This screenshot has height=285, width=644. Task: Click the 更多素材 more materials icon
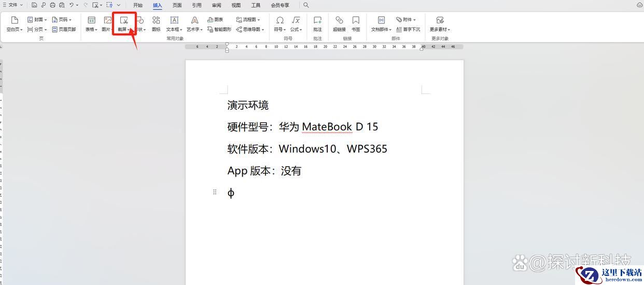tap(440, 20)
